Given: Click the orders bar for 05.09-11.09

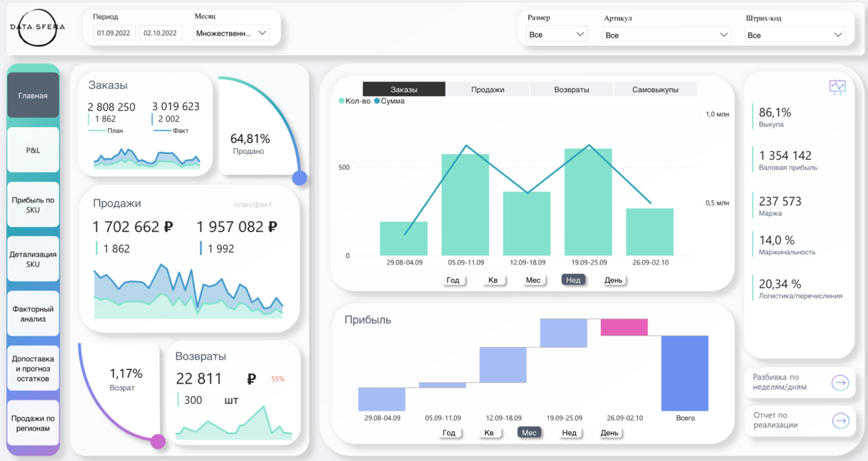Looking at the screenshot, I should [x=465, y=204].
